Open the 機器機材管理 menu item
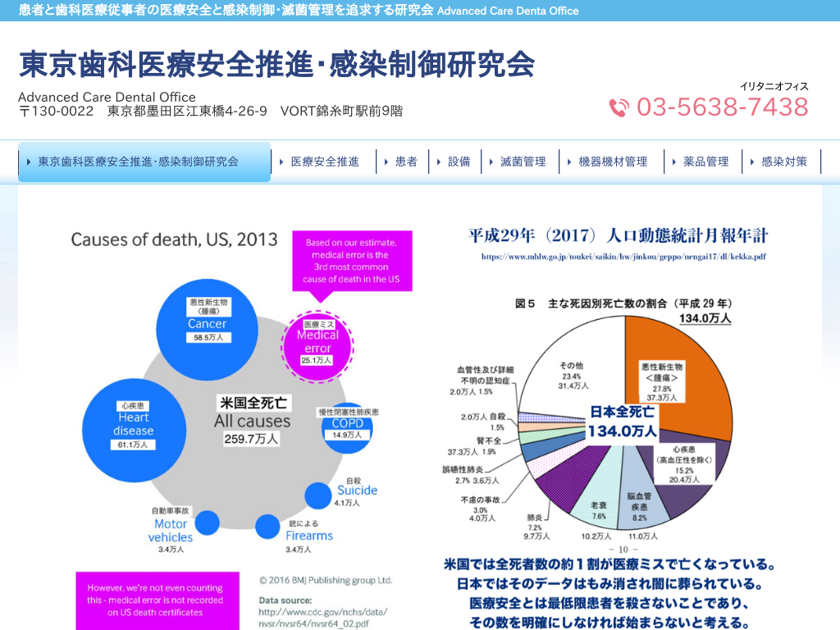This screenshot has width=840, height=630. tap(613, 162)
